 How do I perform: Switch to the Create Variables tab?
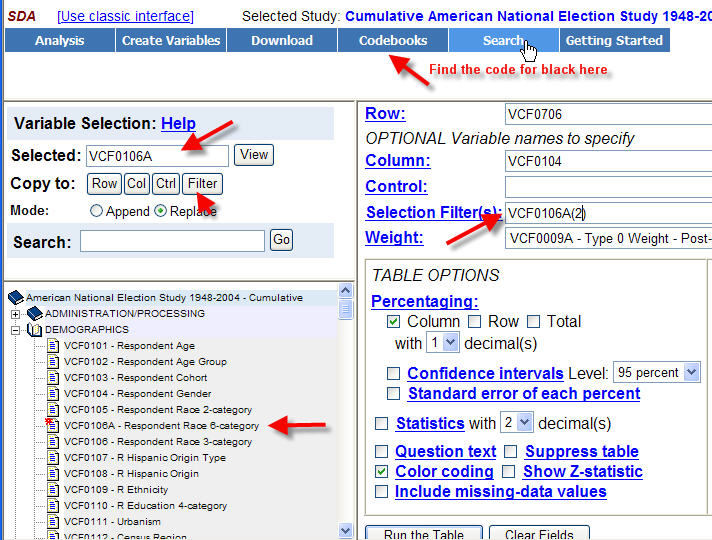(x=171, y=40)
